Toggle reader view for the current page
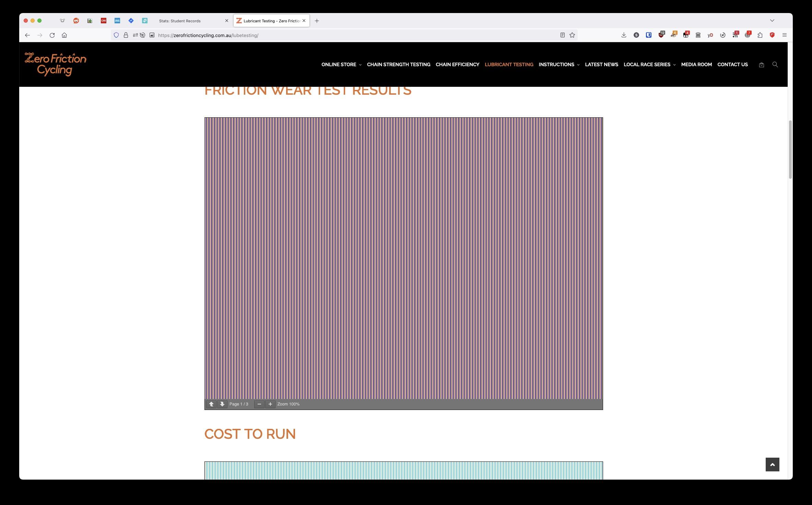This screenshot has width=812, height=505. pyautogui.click(x=563, y=35)
